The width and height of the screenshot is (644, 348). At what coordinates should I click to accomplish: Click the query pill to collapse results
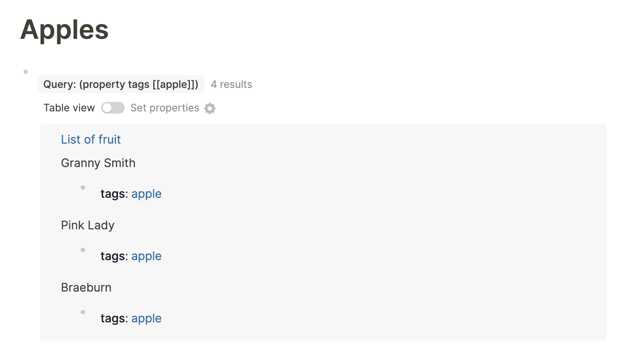coord(121,84)
